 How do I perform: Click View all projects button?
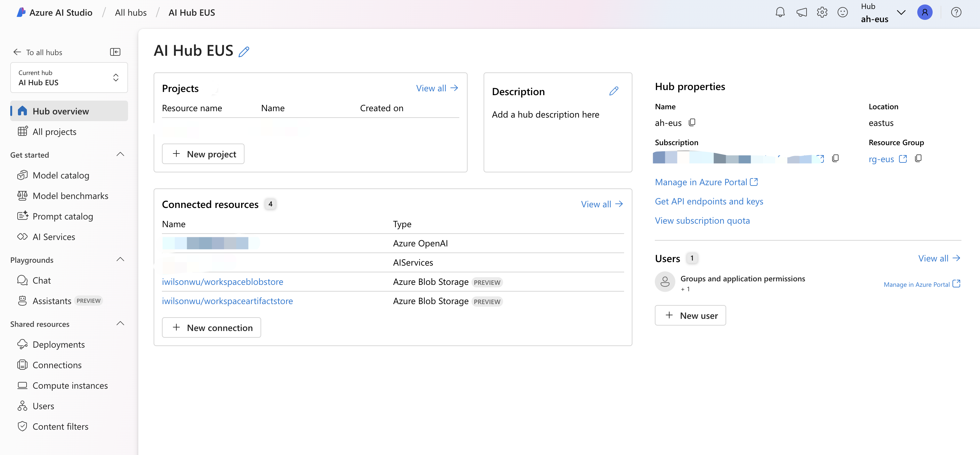(438, 87)
